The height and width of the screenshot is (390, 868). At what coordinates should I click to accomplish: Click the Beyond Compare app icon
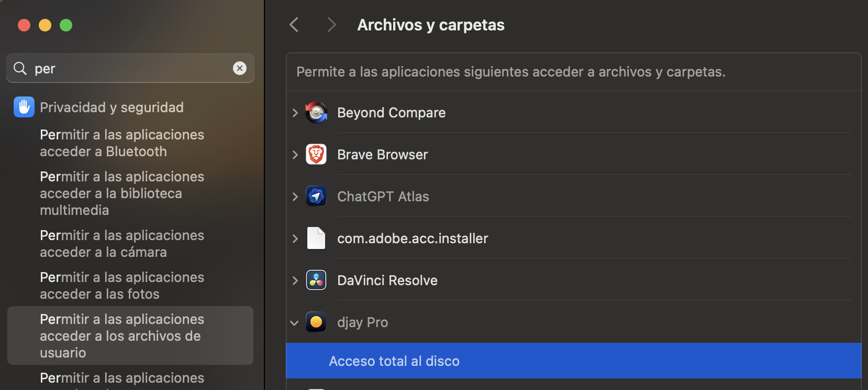316,113
